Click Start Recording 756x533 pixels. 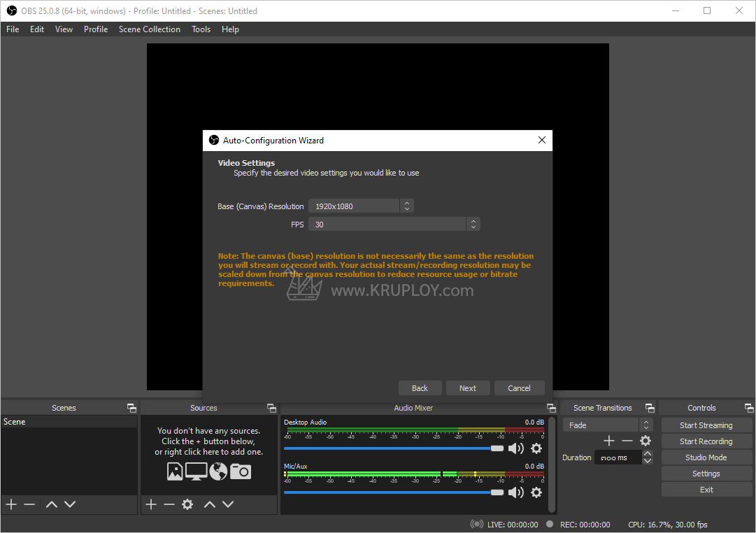pos(706,441)
